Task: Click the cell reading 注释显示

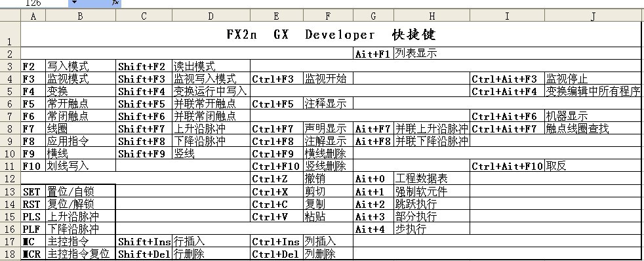Action: (x=328, y=104)
